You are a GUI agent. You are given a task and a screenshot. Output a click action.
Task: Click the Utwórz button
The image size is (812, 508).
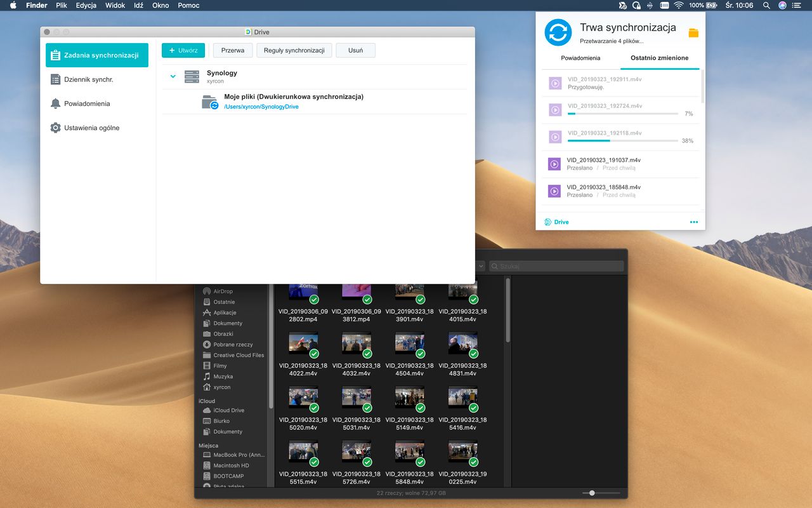pyautogui.click(x=183, y=50)
